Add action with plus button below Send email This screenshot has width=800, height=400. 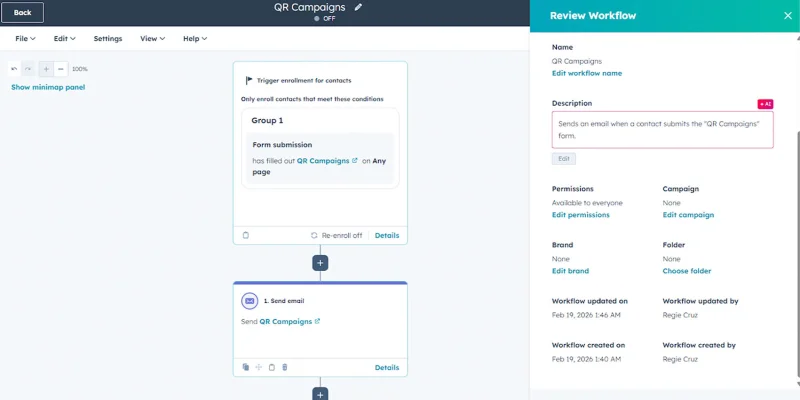click(x=320, y=394)
